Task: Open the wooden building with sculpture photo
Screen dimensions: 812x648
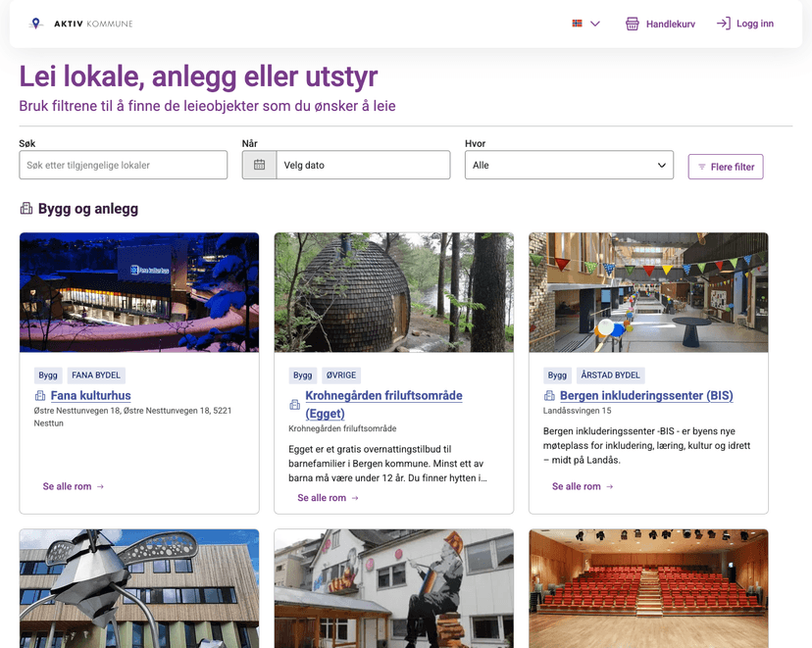Action: 139,588
